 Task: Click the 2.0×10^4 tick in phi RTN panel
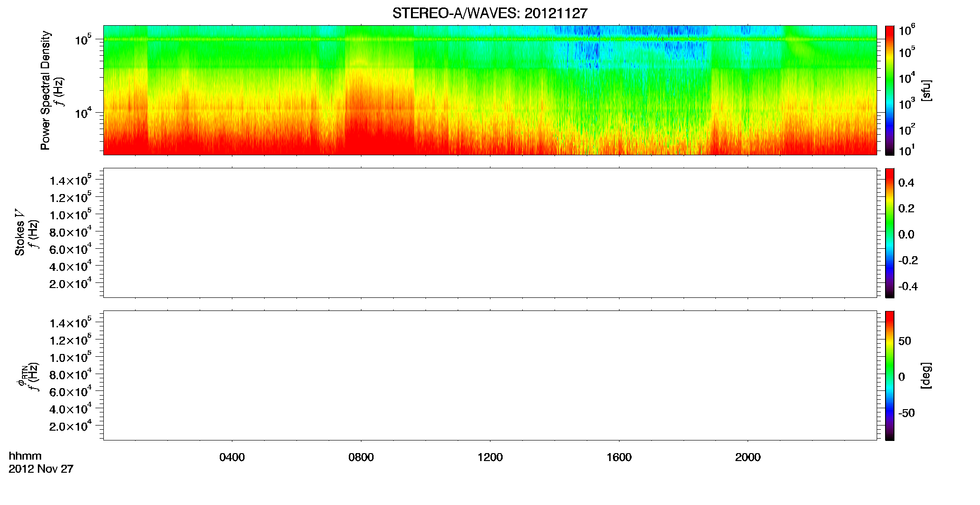click(71, 426)
